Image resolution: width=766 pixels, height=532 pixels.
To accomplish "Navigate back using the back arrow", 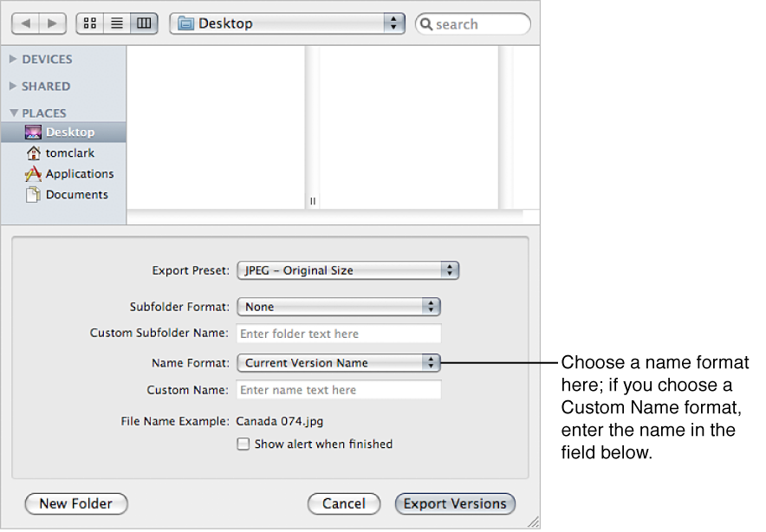I will point(25,23).
